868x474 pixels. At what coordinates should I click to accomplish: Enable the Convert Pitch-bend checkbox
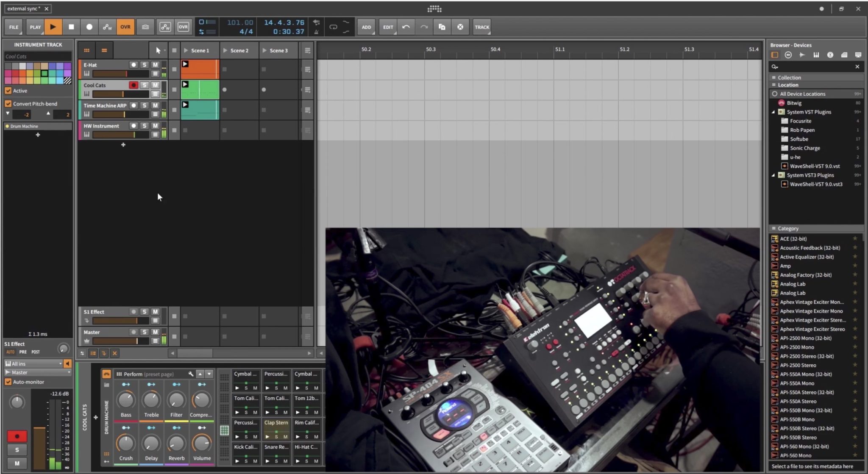coord(8,103)
